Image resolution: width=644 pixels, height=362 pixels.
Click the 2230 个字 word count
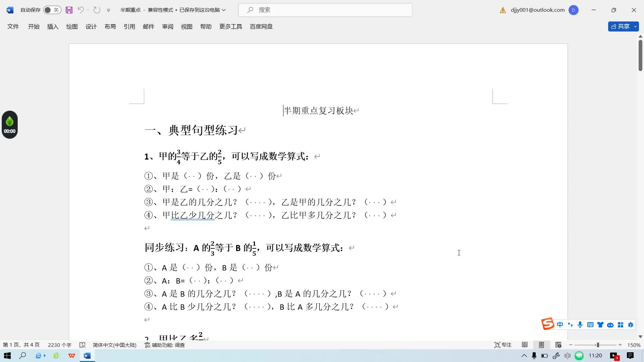(x=59, y=345)
